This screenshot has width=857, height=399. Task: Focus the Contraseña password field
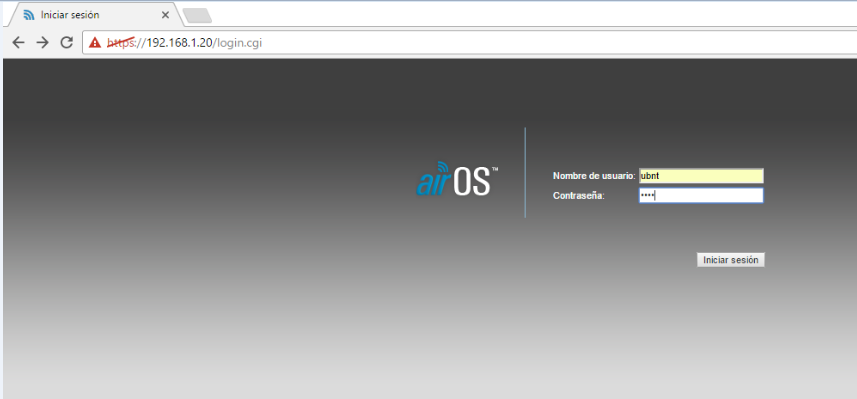(x=701, y=196)
